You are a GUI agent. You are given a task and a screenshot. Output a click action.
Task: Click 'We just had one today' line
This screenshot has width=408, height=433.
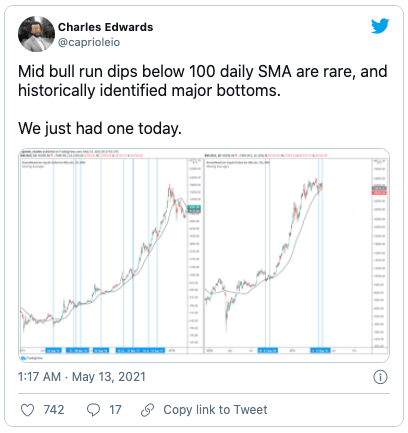[100, 128]
